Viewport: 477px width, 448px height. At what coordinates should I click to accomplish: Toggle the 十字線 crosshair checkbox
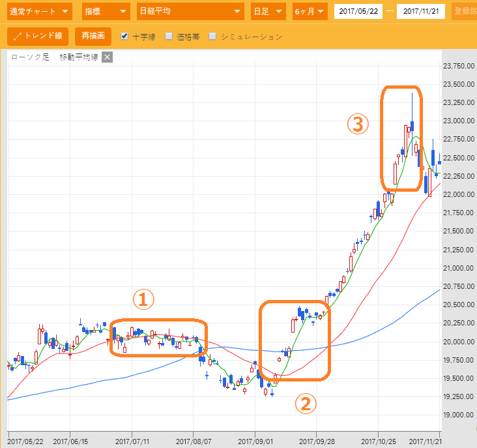[124, 37]
